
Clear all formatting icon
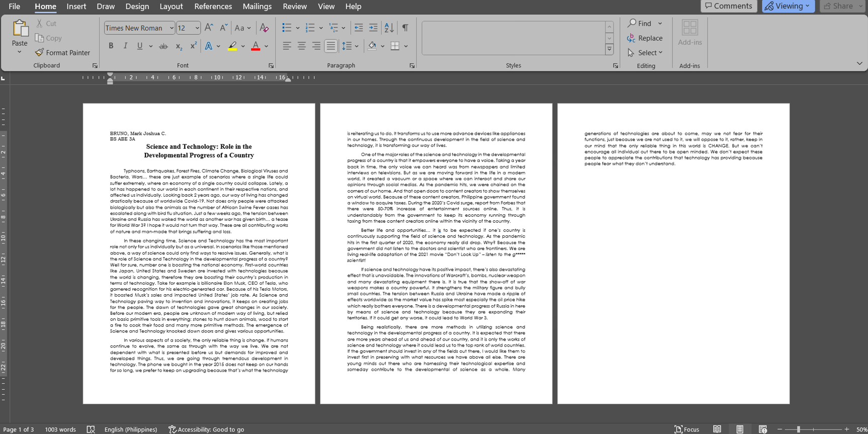click(x=264, y=28)
